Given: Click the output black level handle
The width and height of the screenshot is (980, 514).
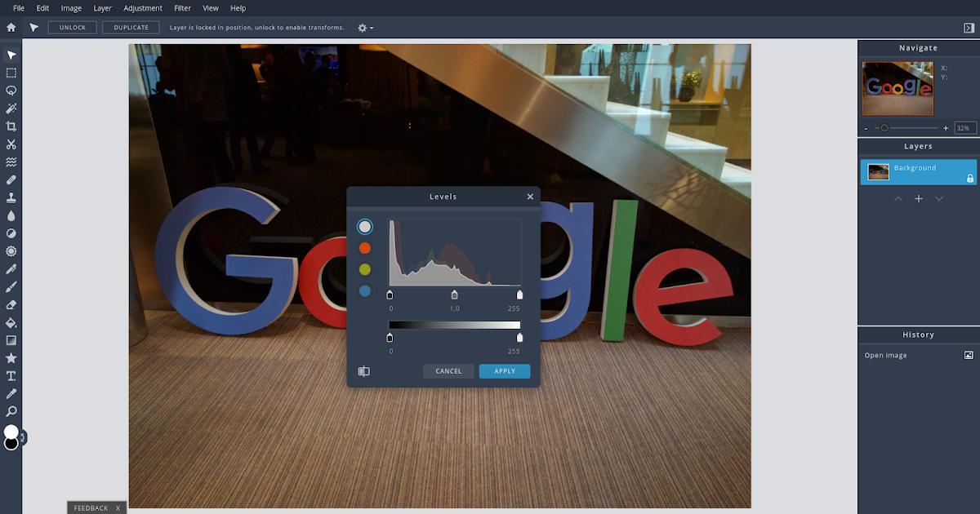Looking at the screenshot, I should [x=390, y=337].
